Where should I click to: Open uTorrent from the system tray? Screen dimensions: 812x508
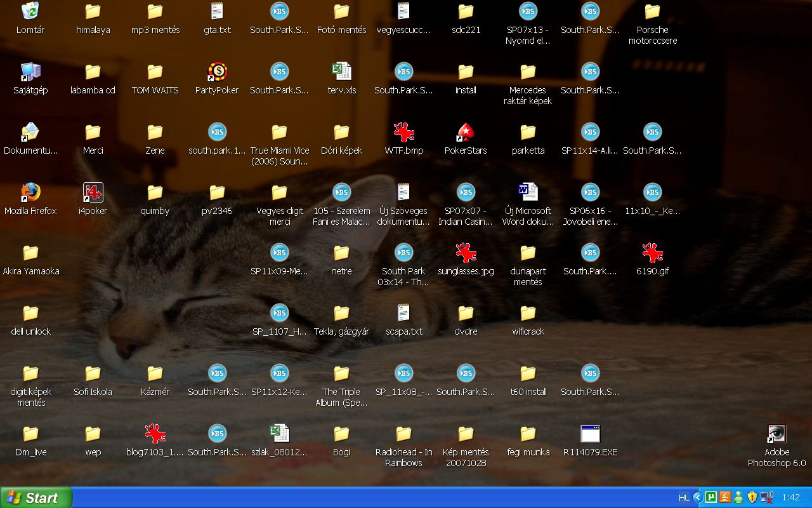click(711, 497)
